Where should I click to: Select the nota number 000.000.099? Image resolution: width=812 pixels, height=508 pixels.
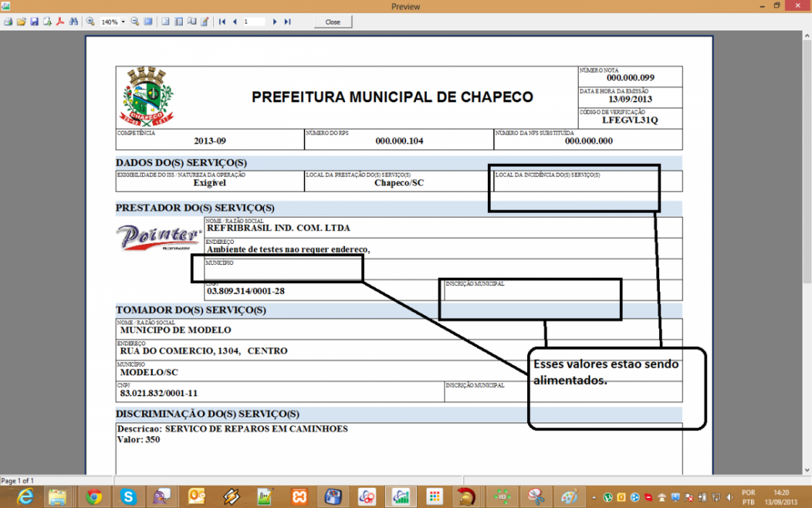pyautogui.click(x=630, y=78)
